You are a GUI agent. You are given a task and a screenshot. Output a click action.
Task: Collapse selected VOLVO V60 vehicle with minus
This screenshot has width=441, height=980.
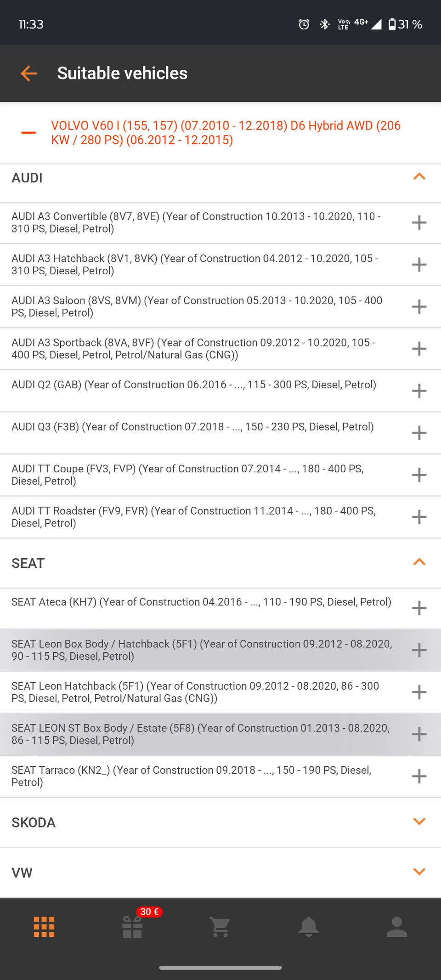(28, 133)
